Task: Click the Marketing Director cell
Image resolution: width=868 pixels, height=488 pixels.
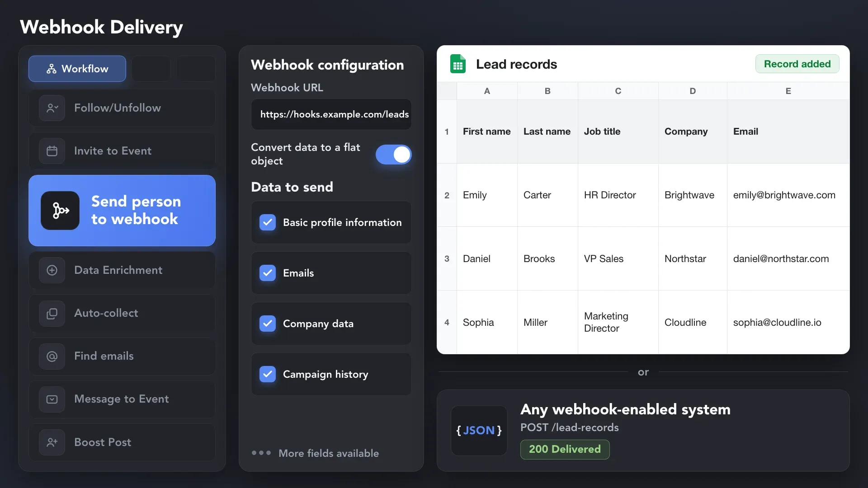Action: (618, 322)
